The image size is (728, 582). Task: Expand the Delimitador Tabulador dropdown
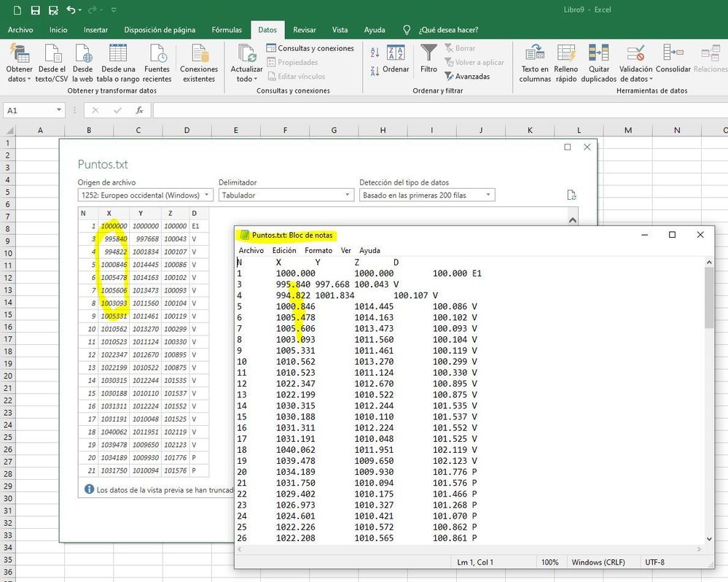tap(286, 195)
